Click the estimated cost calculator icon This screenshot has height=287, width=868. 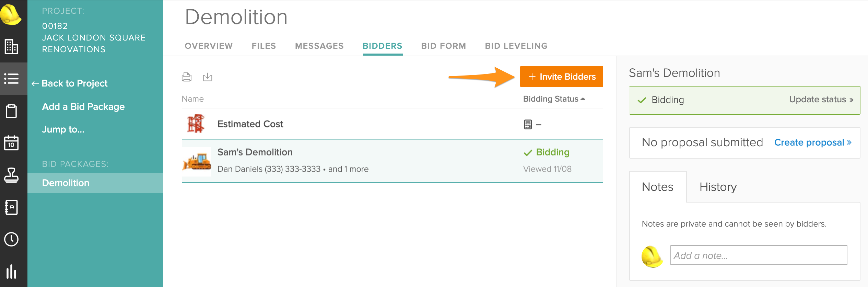point(528,124)
